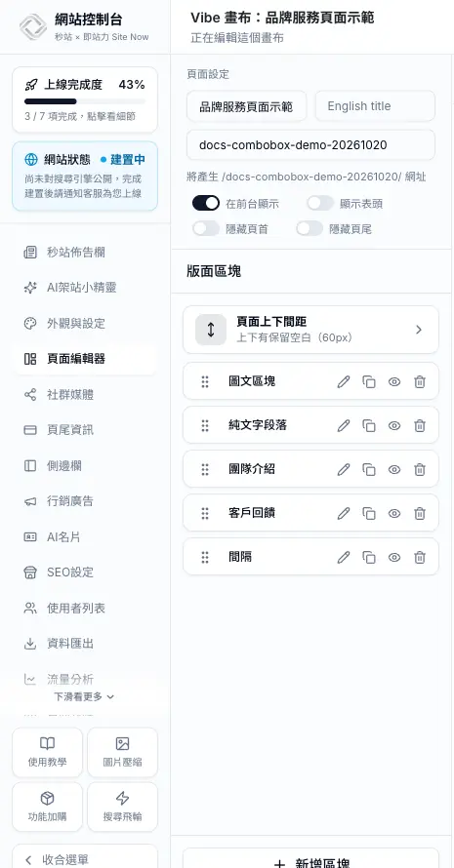This screenshot has width=454, height=868.
Task: Enable the 隱藏頁尾 switch
Action: tap(310, 228)
